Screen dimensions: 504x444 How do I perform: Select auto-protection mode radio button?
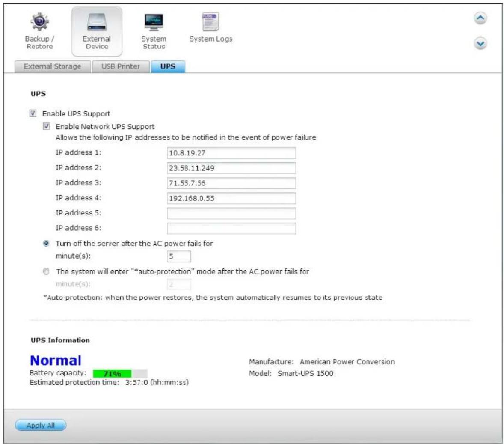tap(46, 271)
